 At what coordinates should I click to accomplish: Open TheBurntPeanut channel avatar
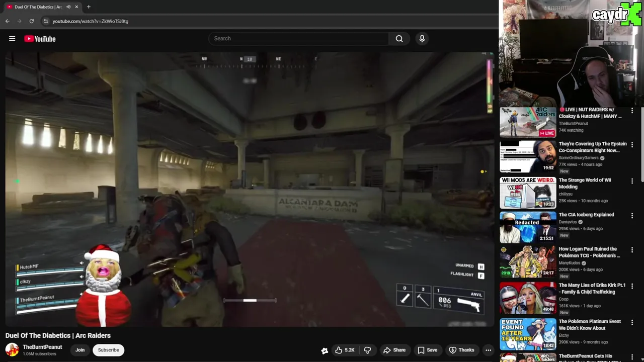pyautogui.click(x=12, y=349)
